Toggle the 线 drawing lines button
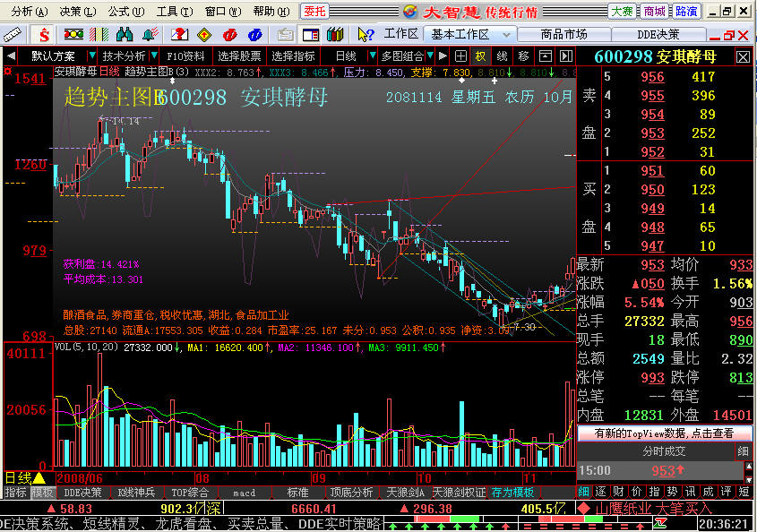Viewport: 757px width, 532px height. coord(502,56)
